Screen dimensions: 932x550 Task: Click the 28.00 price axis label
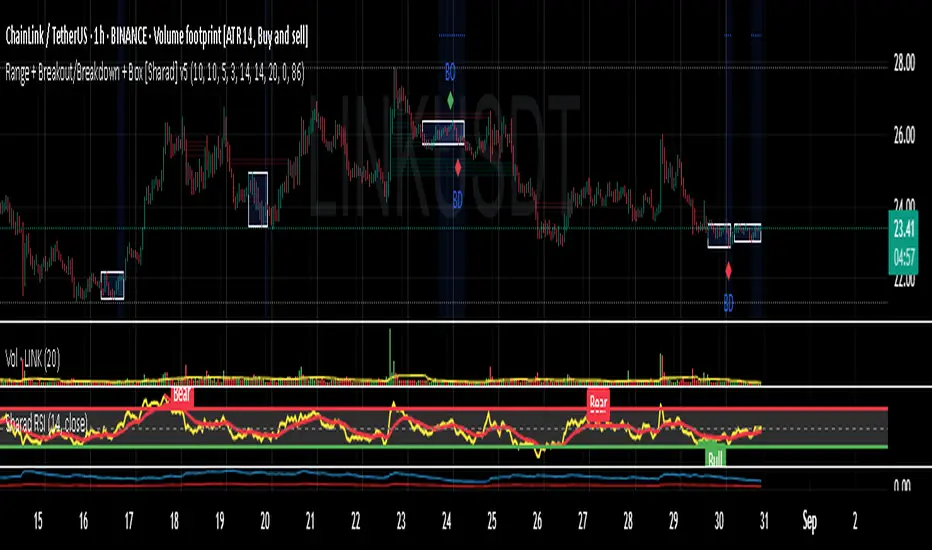(x=904, y=64)
